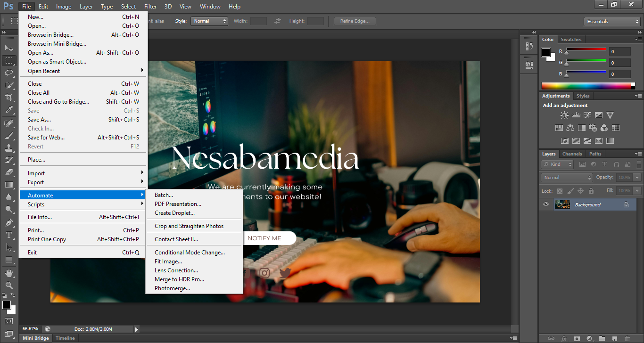Image resolution: width=644 pixels, height=343 pixels.
Task: Activate the Hand tool
Action: (9, 273)
